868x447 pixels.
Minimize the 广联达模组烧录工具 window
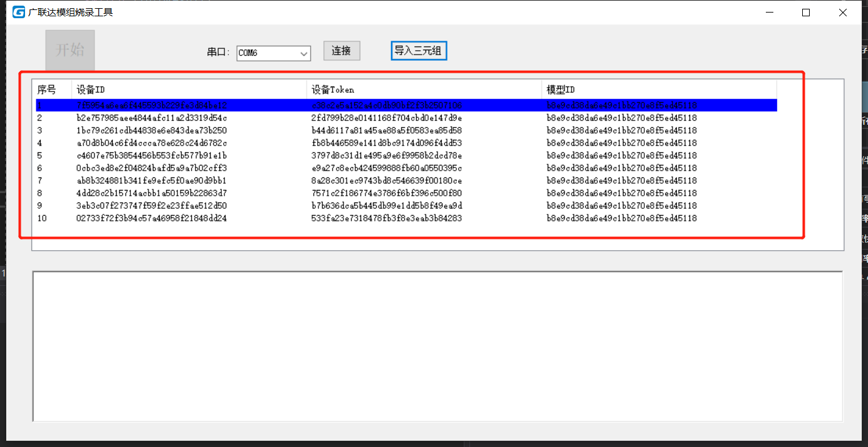[770, 12]
